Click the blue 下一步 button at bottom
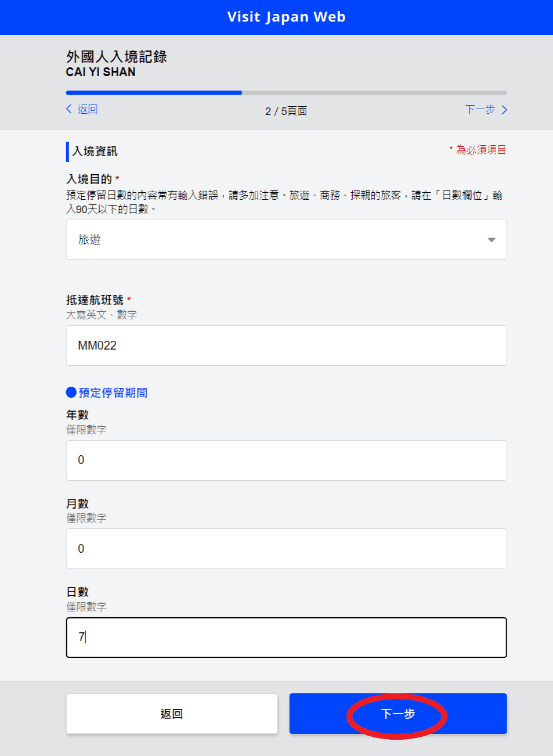This screenshot has height=756, width=553. point(398,714)
